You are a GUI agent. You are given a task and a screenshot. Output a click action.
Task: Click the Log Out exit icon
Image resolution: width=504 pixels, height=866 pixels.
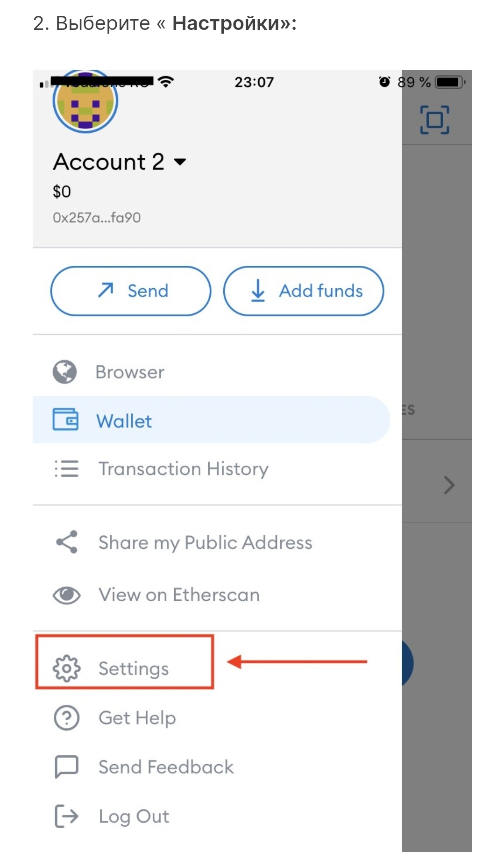(66, 816)
